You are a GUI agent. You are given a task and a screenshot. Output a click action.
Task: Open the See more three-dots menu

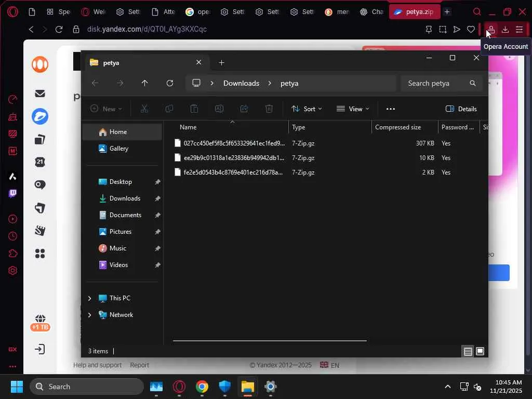(x=391, y=109)
